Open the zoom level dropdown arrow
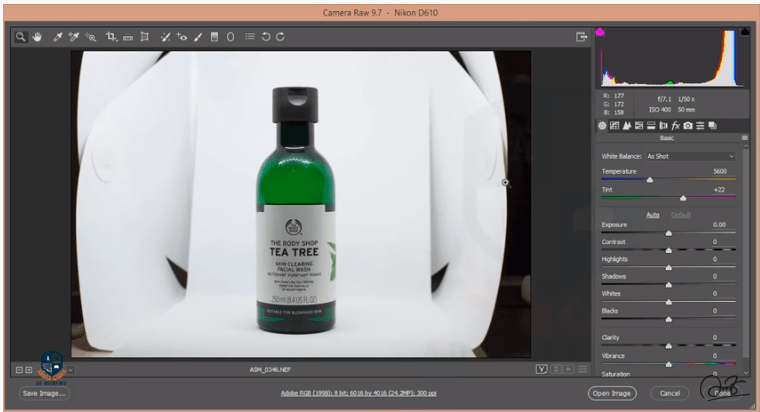The height and width of the screenshot is (412, 760). click(x=71, y=370)
